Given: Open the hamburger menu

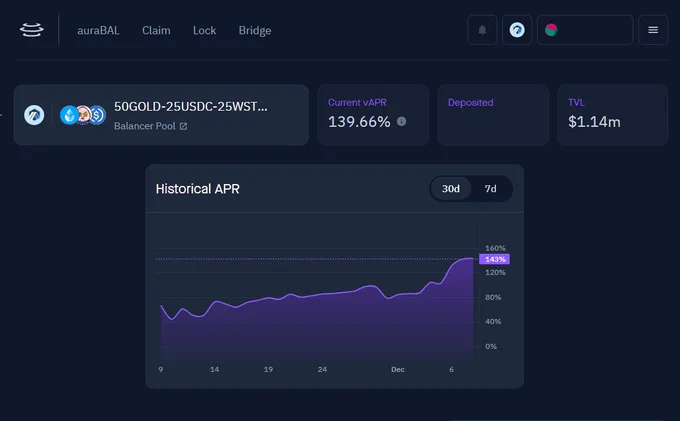Looking at the screenshot, I should [653, 30].
